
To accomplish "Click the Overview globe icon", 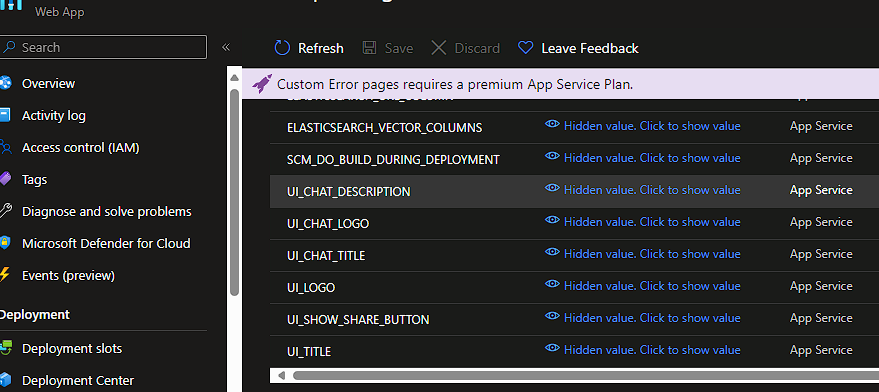I will (x=5, y=84).
